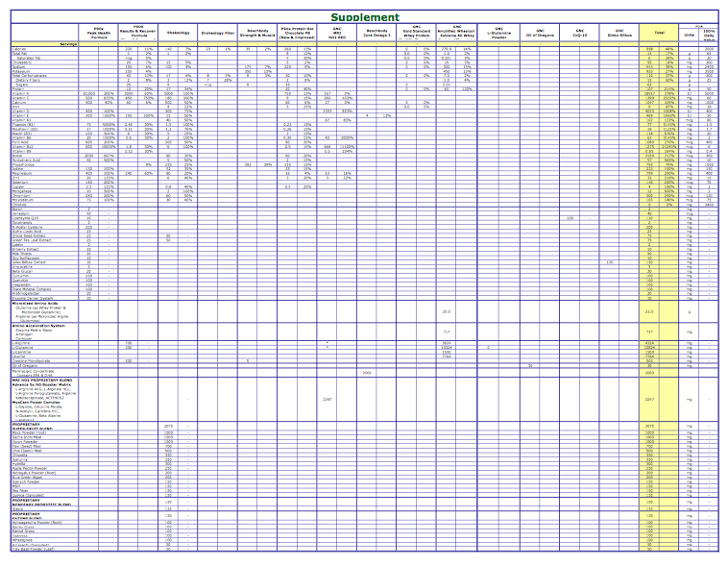Select the "Barley Grass" row label

[23, 527]
